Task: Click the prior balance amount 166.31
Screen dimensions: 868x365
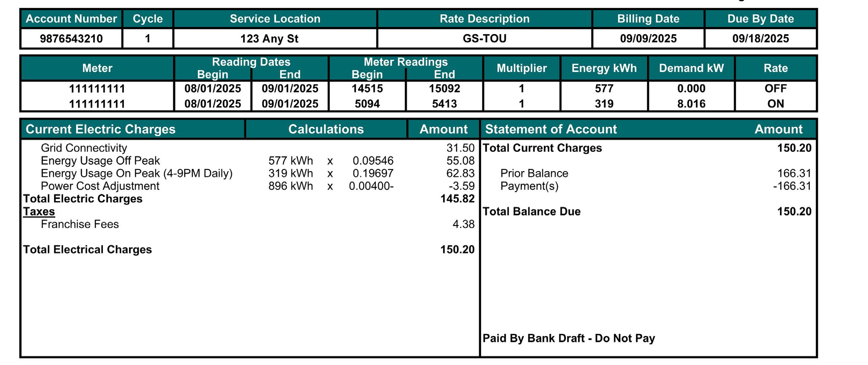Action: click(794, 173)
